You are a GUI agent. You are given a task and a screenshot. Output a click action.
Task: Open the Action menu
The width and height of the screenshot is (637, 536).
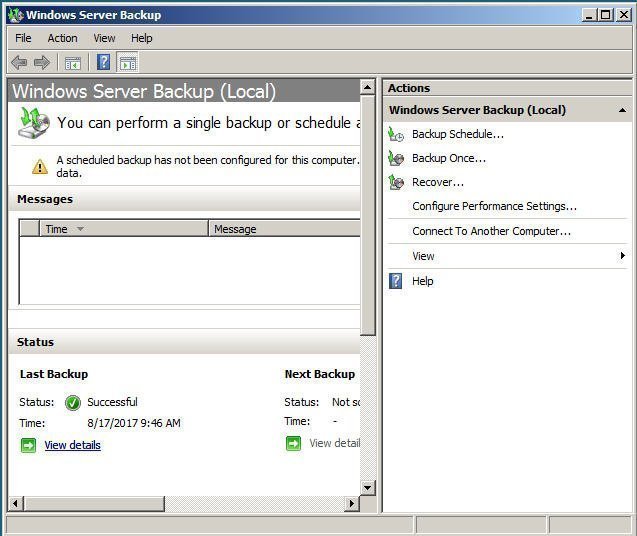63,38
